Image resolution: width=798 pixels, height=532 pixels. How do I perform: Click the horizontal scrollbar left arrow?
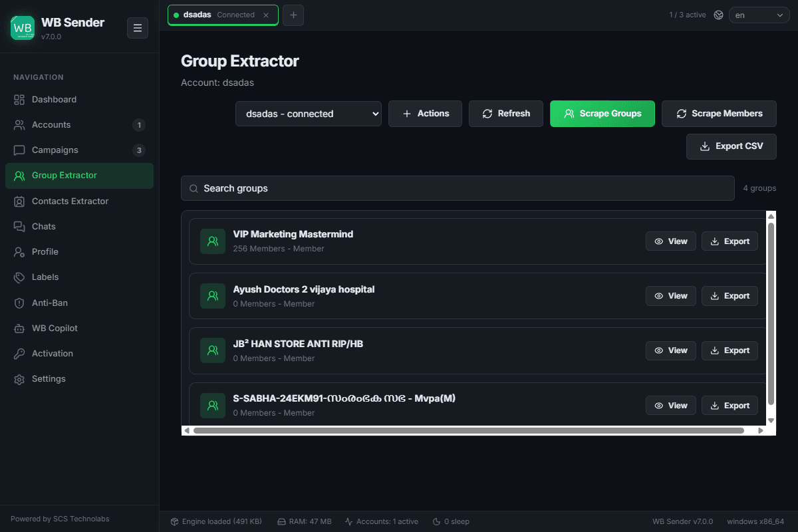click(187, 431)
